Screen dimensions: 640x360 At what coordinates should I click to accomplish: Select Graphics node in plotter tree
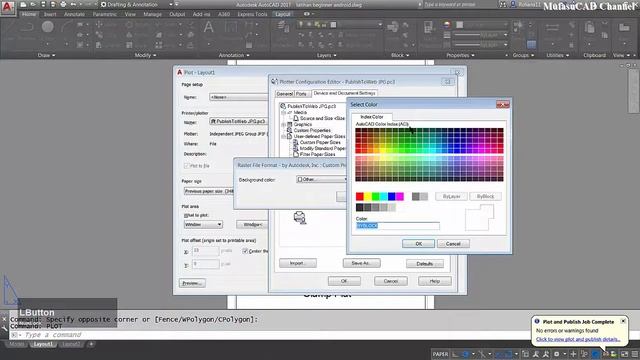tap(302, 124)
